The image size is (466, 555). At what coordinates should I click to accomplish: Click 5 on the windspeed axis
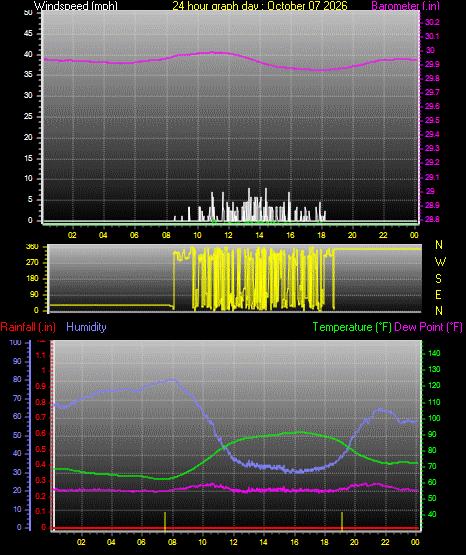pos(30,200)
